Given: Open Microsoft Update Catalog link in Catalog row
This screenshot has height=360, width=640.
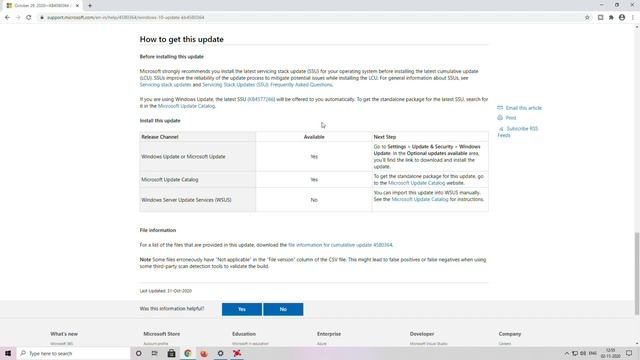Looking at the screenshot, I should (x=416, y=183).
